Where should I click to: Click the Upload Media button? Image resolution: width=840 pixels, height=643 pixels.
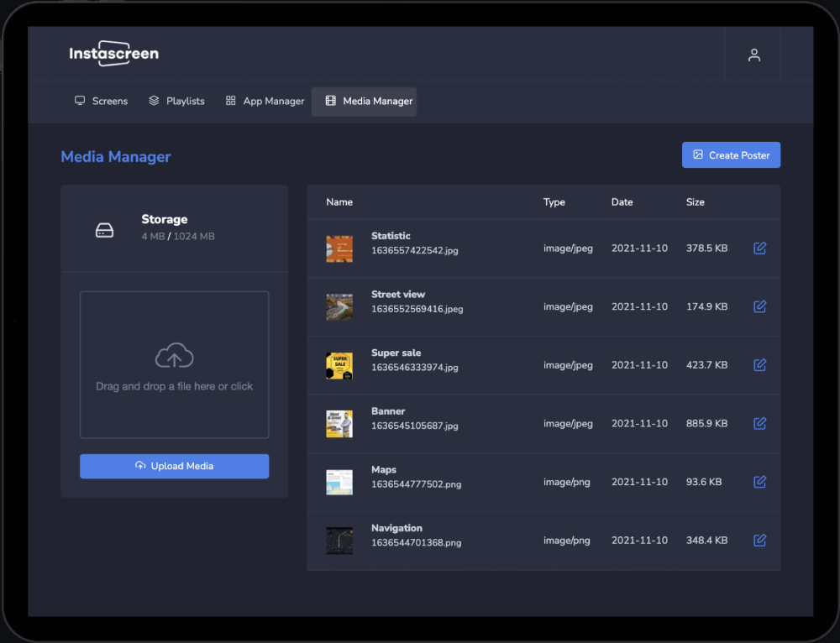174,467
